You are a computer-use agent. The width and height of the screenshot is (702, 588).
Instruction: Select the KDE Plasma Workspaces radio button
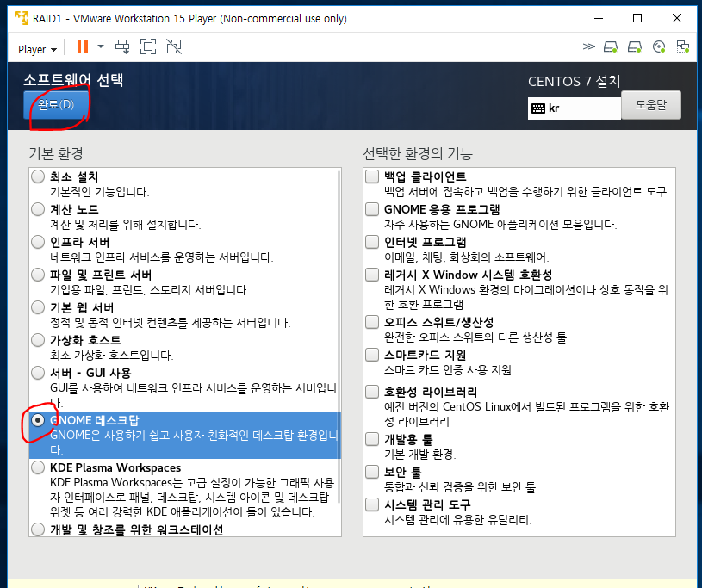(38, 467)
